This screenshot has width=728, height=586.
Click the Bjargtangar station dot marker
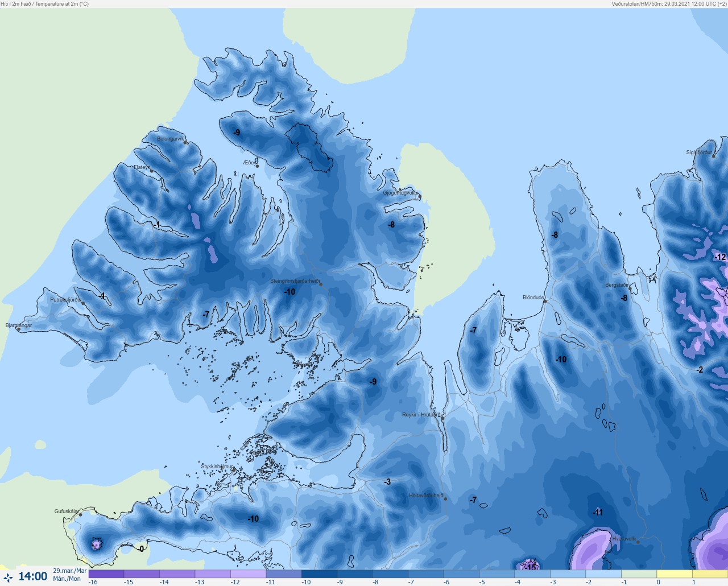pos(19,329)
